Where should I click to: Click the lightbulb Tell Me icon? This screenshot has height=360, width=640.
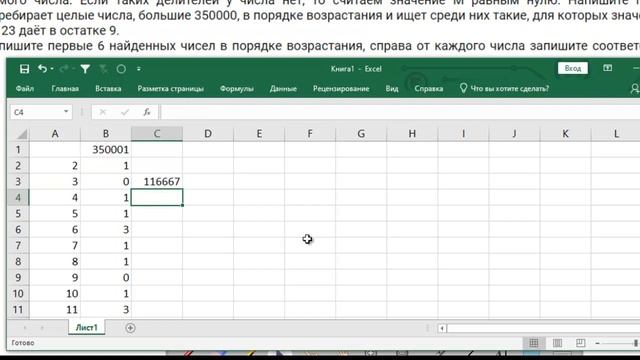pyautogui.click(x=463, y=88)
